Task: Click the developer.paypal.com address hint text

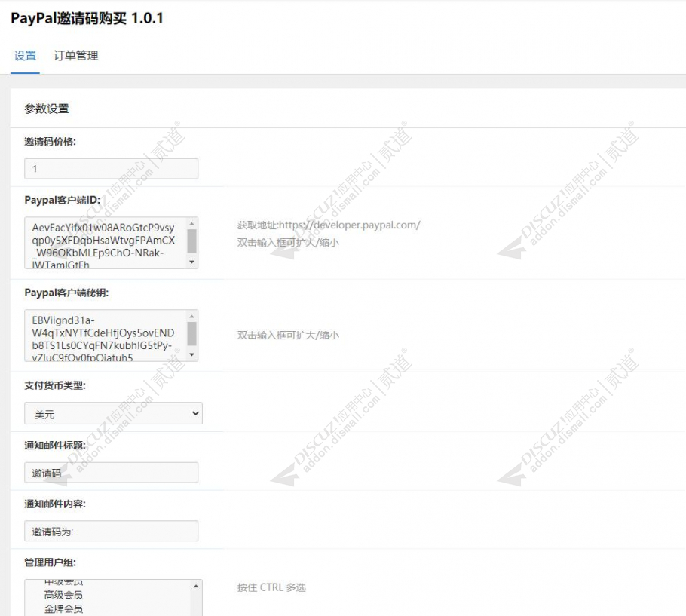Action: pyautogui.click(x=329, y=225)
